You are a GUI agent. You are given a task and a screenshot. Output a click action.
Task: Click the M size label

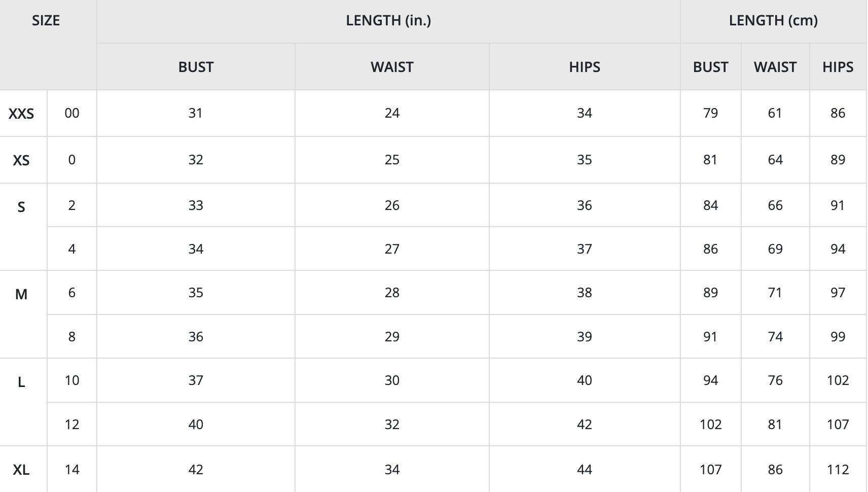(21, 294)
